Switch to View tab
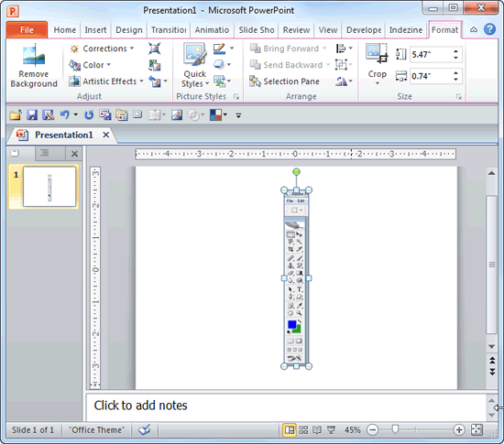Image resolution: width=504 pixels, height=444 pixels. click(x=328, y=30)
